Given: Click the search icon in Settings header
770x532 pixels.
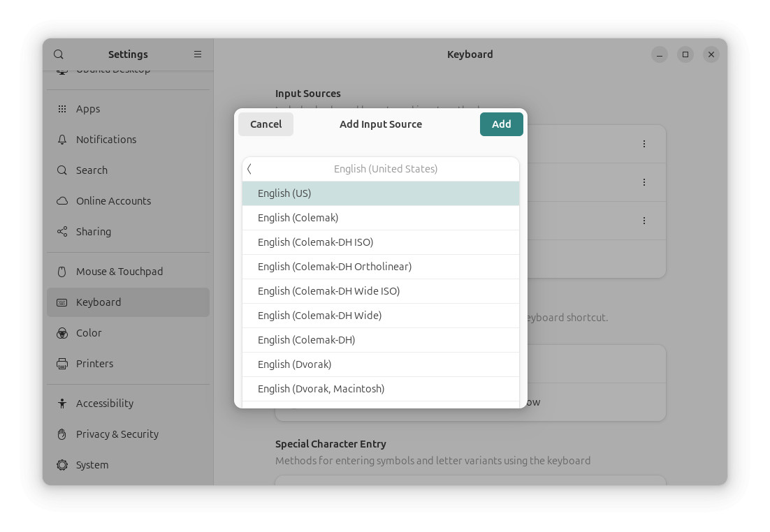Looking at the screenshot, I should tap(59, 54).
